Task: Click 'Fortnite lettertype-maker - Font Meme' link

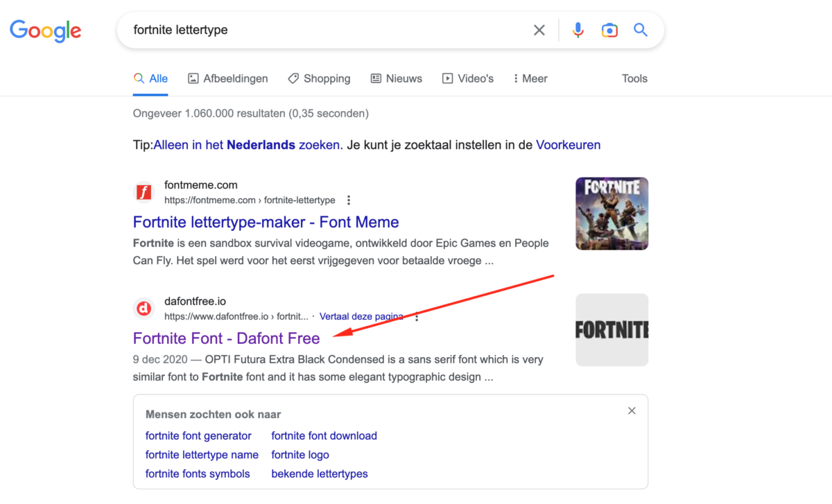Action: point(266,222)
